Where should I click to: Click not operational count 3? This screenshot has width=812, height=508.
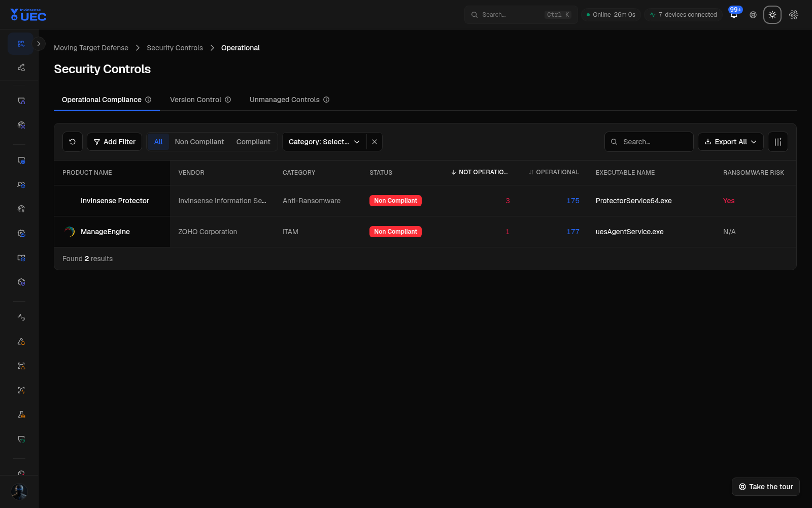[x=507, y=201]
